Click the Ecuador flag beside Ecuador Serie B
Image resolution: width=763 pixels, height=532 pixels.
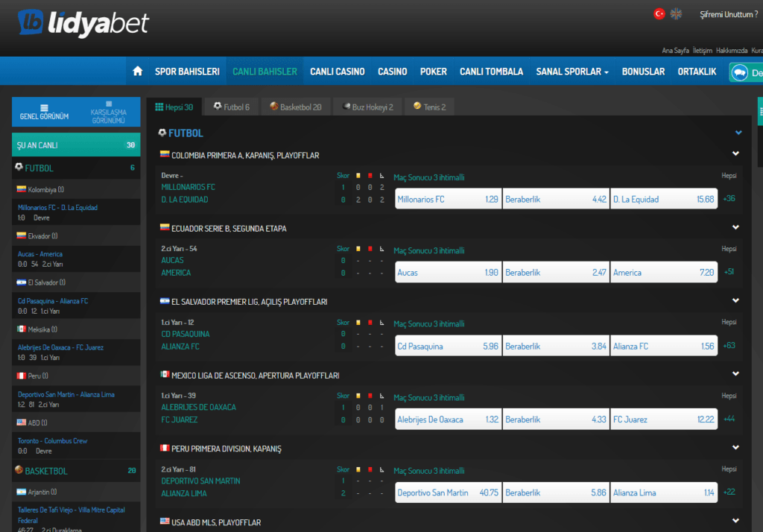165,227
